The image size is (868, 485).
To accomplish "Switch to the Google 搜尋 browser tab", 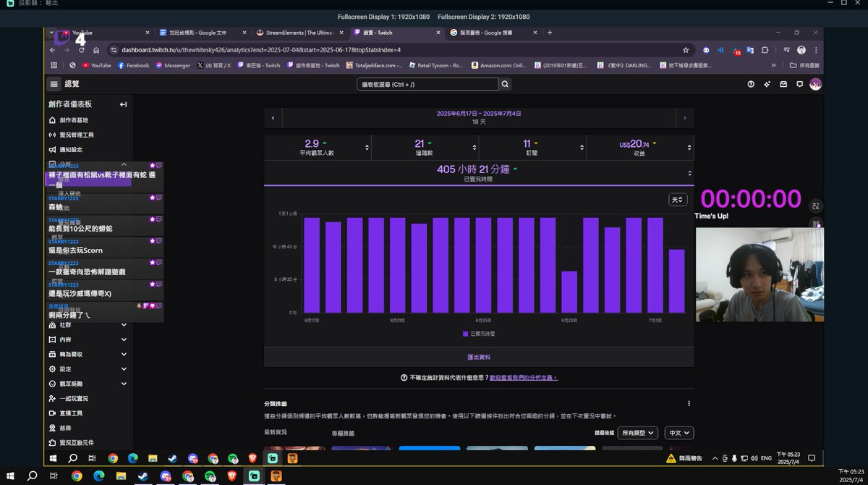I will tap(493, 33).
